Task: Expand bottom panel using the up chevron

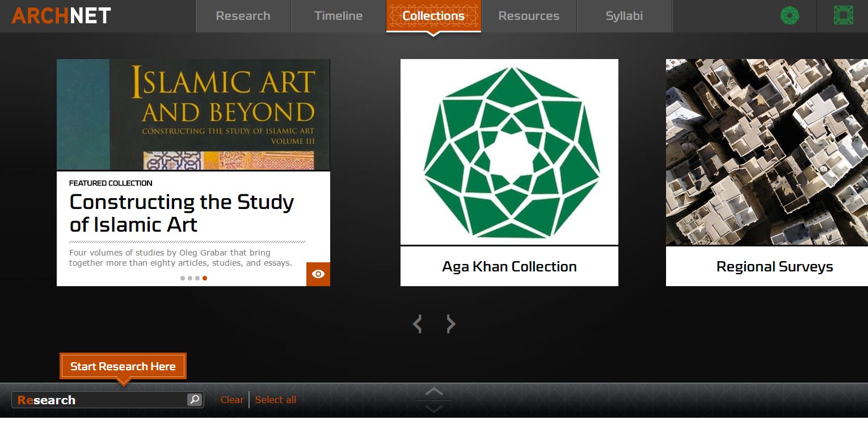Action: (434, 391)
